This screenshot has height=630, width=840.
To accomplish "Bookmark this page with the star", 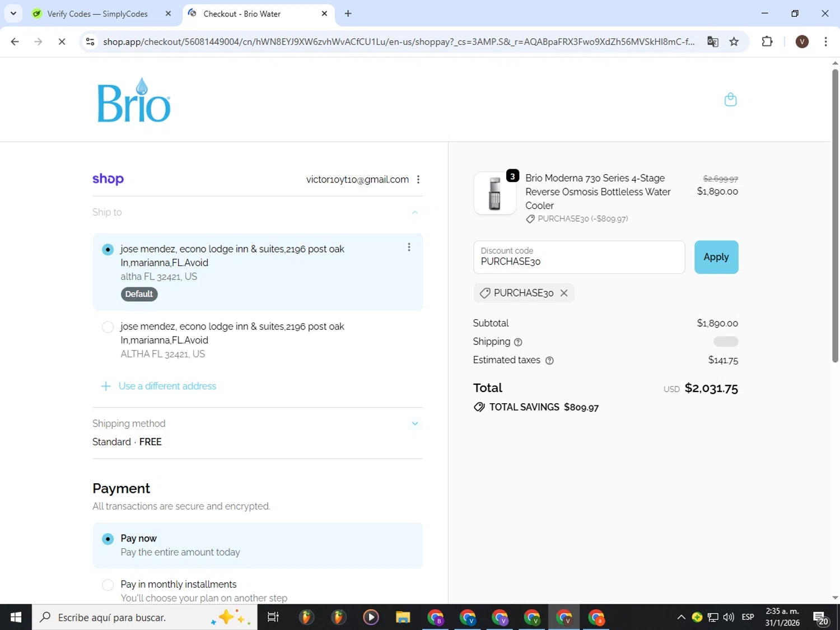I will pos(734,41).
